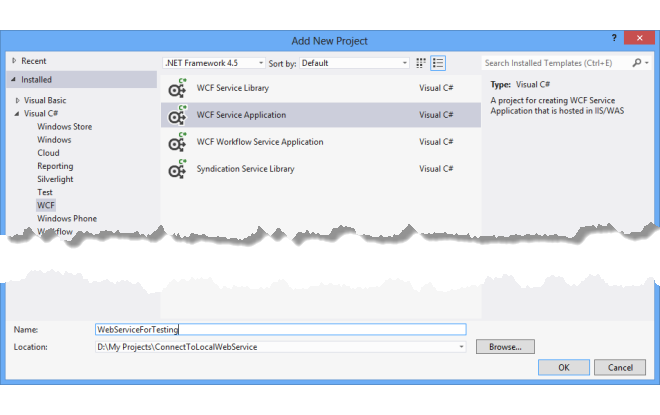Choose the WCF Service Application template name
The height and width of the screenshot is (415, 660).
(241, 115)
